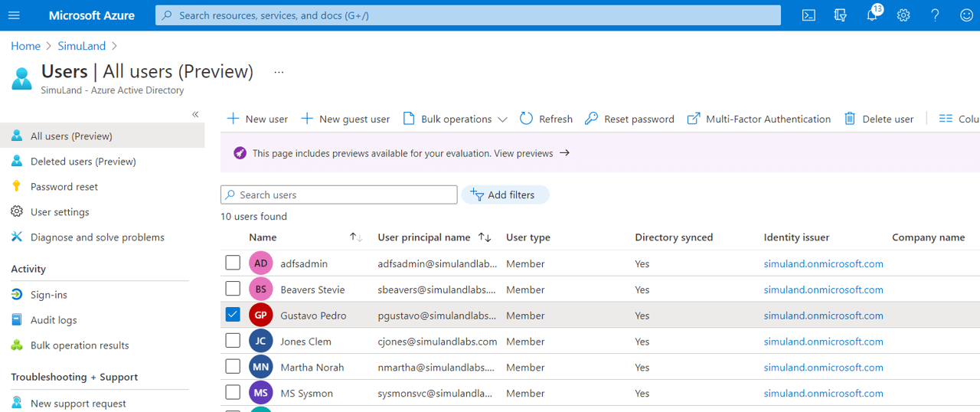Click View previews arrow

564,153
